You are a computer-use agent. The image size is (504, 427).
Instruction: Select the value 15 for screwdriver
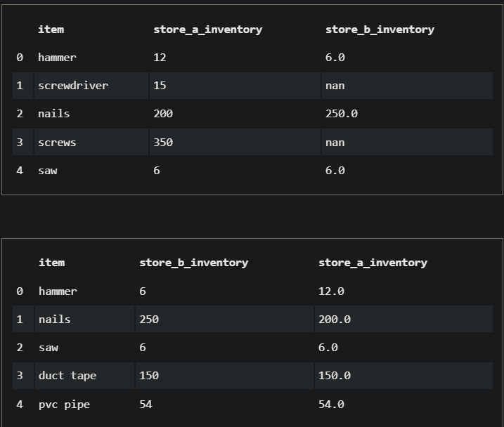tap(160, 86)
